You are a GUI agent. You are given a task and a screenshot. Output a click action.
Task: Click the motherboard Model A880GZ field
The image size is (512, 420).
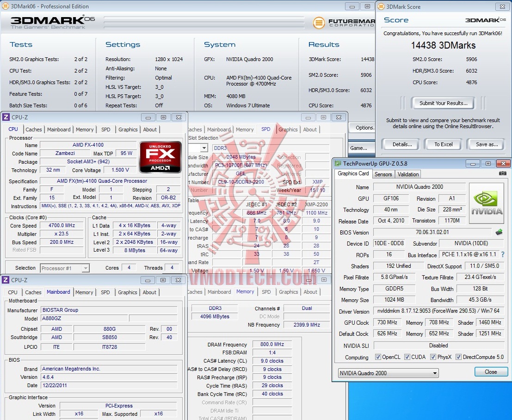pyautogui.click(x=84, y=318)
